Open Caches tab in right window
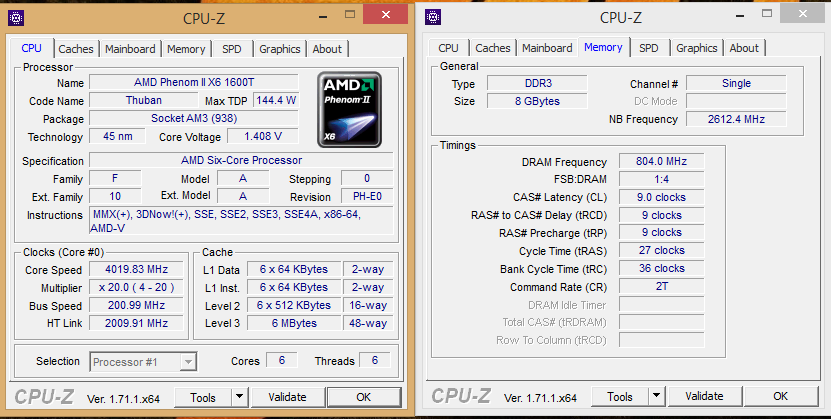 pyautogui.click(x=493, y=48)
